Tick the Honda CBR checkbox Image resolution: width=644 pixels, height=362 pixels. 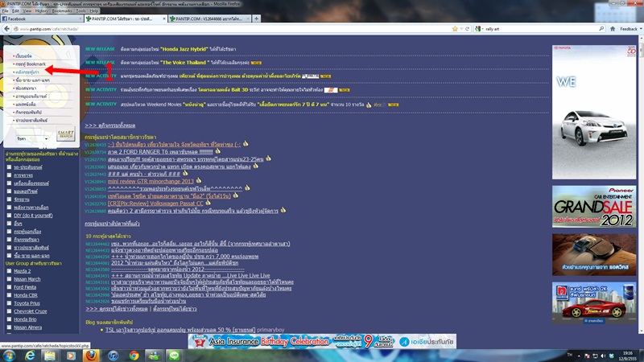coord(9,295)
